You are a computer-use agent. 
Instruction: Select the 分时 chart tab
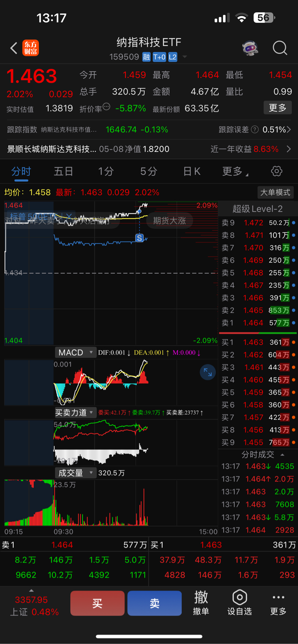click(x=21, y=171)
